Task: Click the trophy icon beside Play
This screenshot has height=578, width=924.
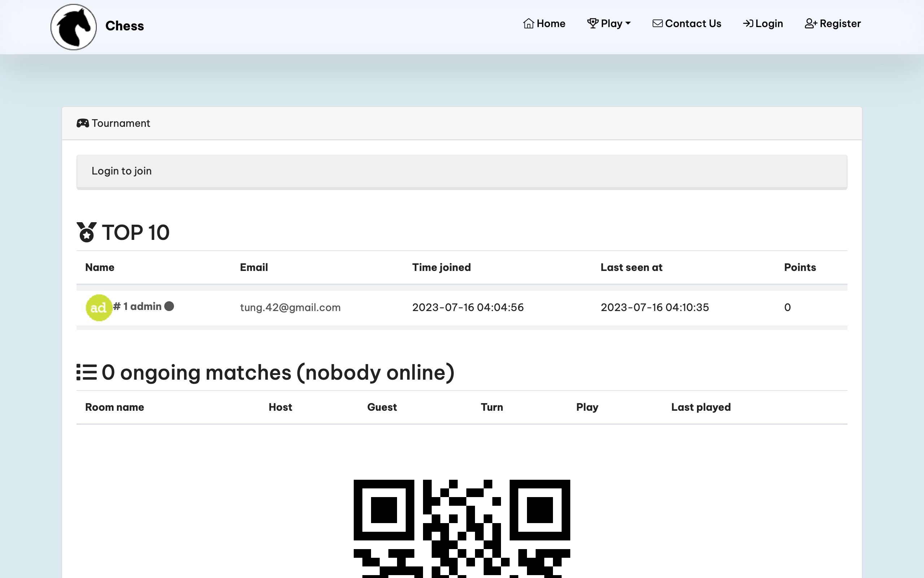Action: (593, 24)
